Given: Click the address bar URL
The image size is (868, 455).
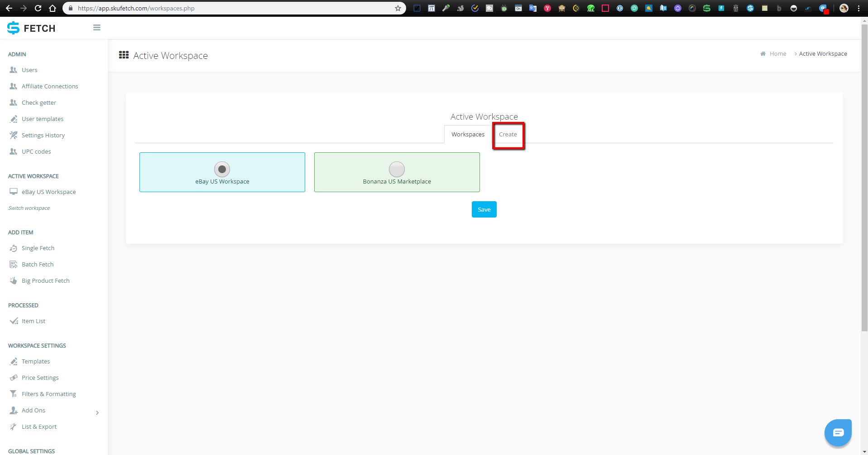Looking at the screenshot, I should pos(136,8).
